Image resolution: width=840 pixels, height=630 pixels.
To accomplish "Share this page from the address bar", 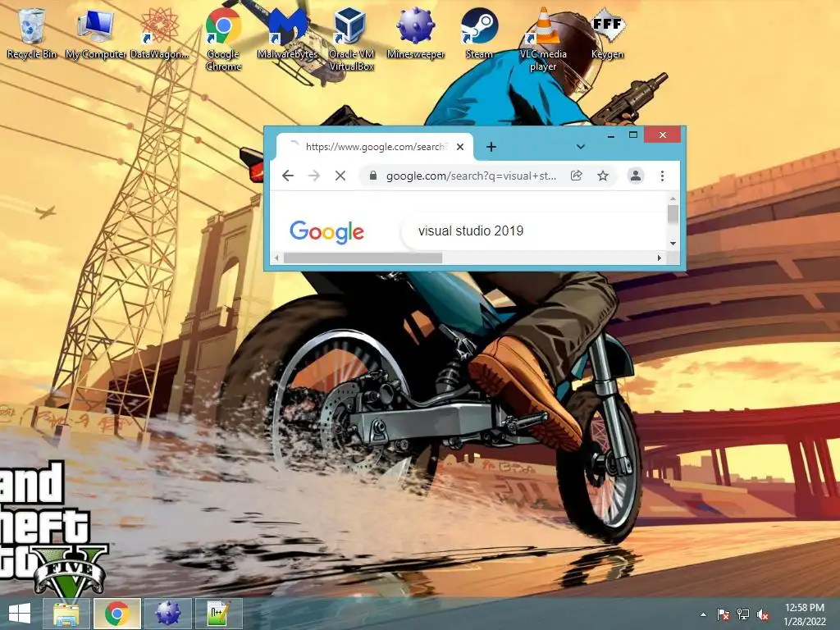I will (577, 176).
